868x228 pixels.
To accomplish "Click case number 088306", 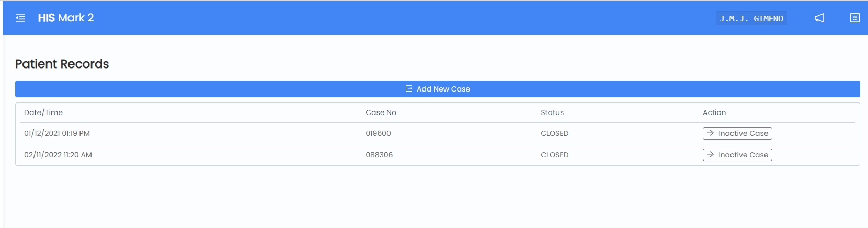I will point(379,155).
